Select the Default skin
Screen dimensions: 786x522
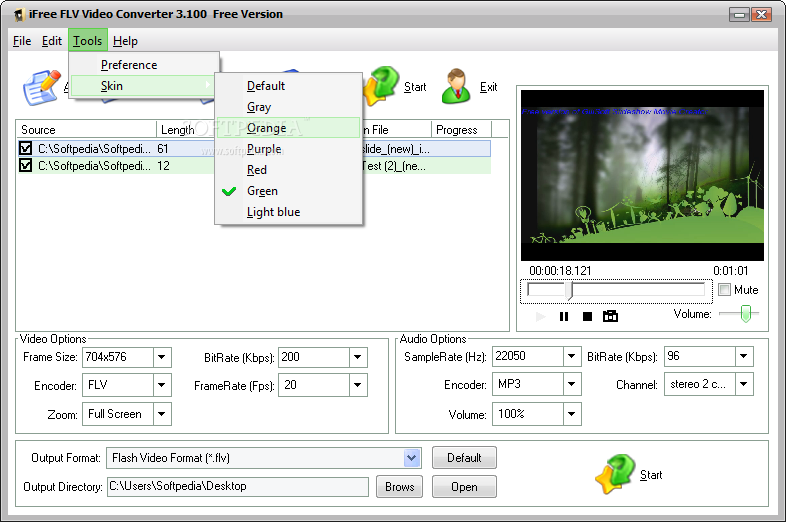(x=288, y=86)
